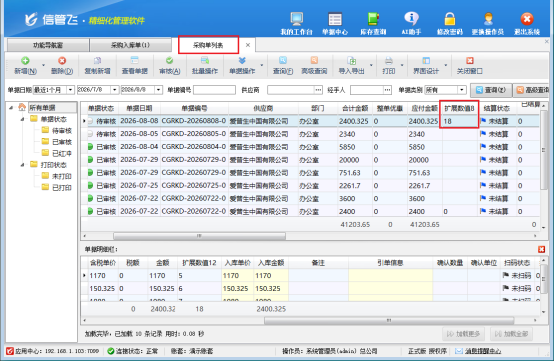Collapse the 所有单据 tree root
Viewport: 554px width, 362px height.
click(x=11, y=107)
